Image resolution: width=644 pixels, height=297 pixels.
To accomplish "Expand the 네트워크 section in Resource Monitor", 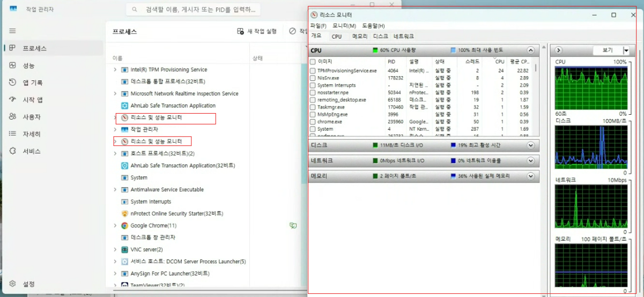I will (x=531, y=160).
